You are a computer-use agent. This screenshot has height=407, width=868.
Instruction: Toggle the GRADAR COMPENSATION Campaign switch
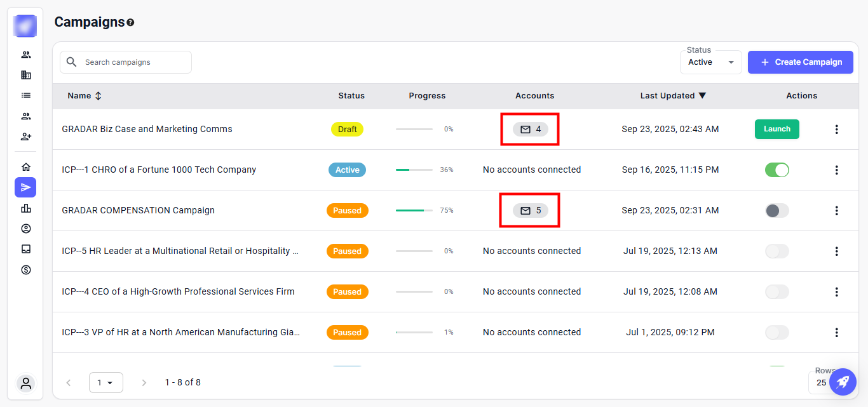tap(776, 210)
